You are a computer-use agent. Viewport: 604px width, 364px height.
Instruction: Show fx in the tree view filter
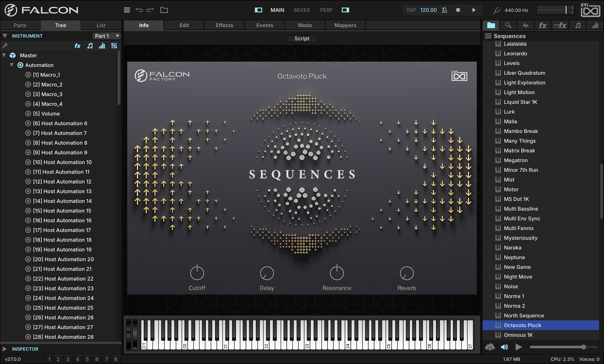77,46
